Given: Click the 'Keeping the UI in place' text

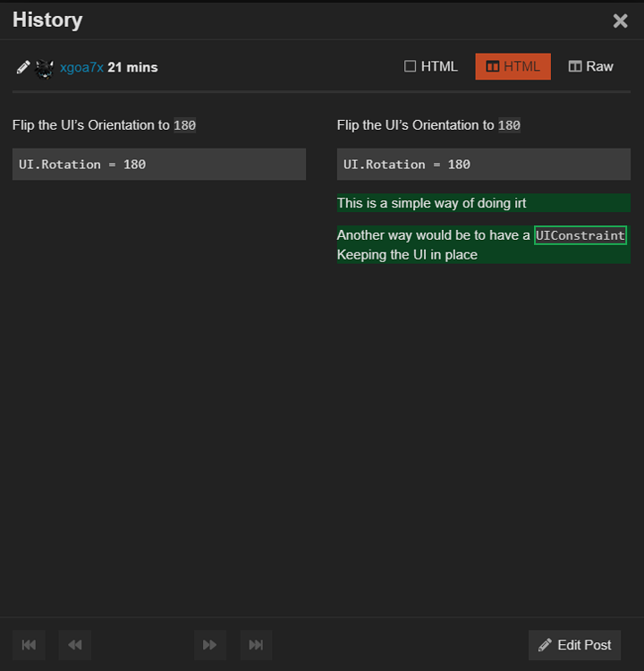Looking at the screenshot, I should coord(407,255).
